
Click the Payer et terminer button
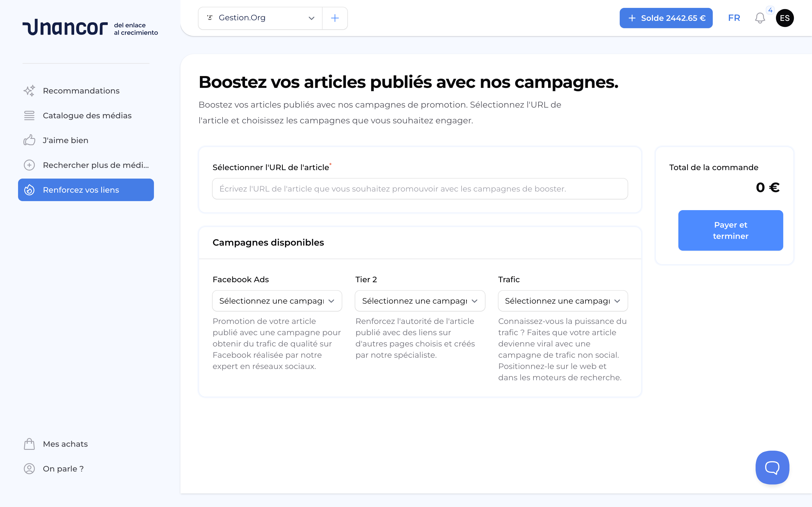731,230
